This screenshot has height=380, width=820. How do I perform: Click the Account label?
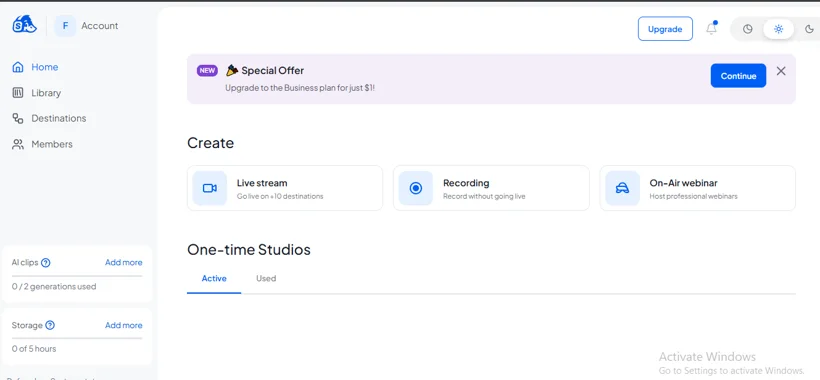click(100, 26)
